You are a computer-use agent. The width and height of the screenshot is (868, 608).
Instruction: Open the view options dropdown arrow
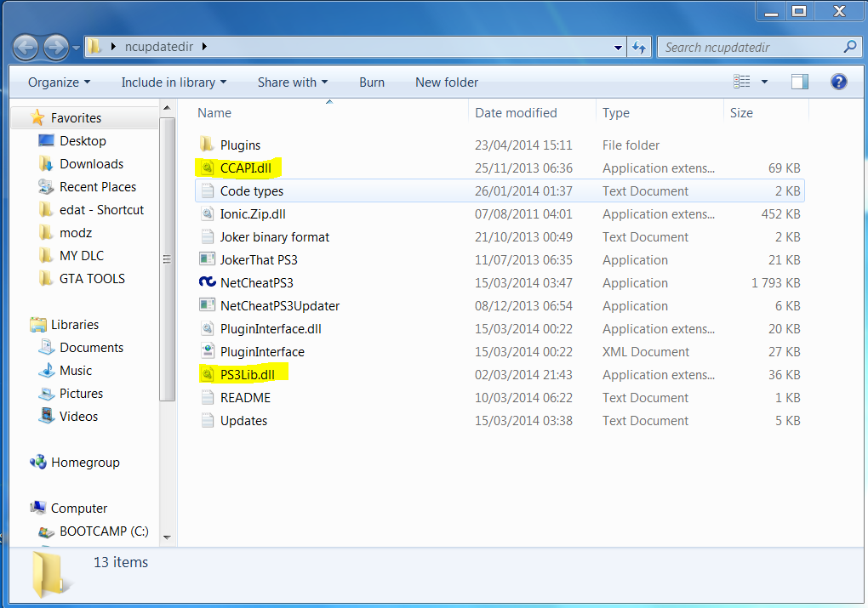764,82
